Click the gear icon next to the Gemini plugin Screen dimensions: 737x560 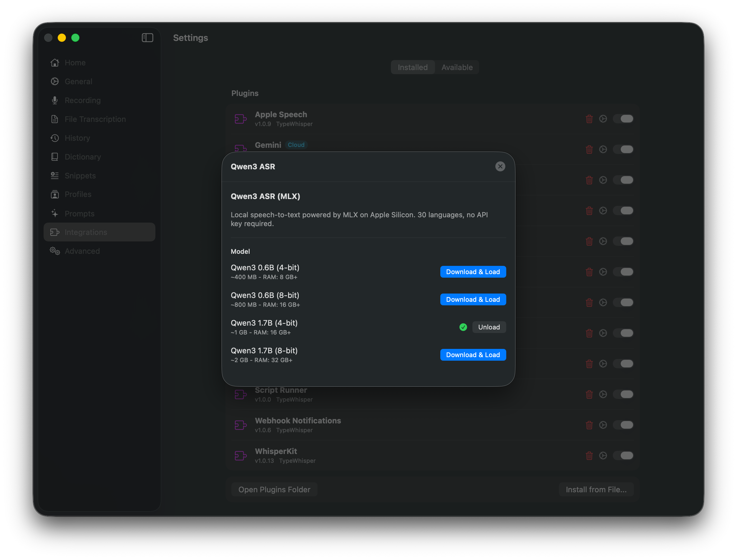[x=603, y=149]
